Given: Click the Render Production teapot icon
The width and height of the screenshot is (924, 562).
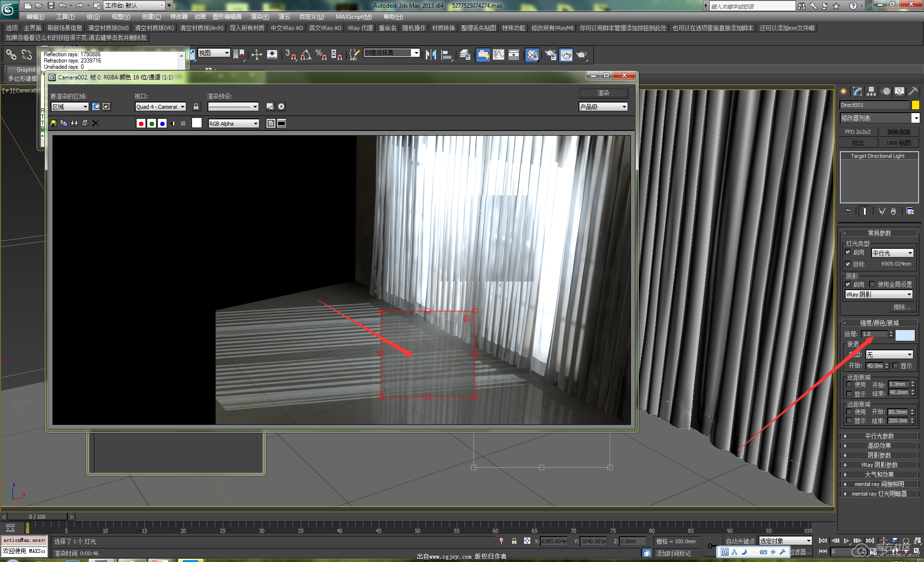Looking at the screenshot, I should (581, 55).
